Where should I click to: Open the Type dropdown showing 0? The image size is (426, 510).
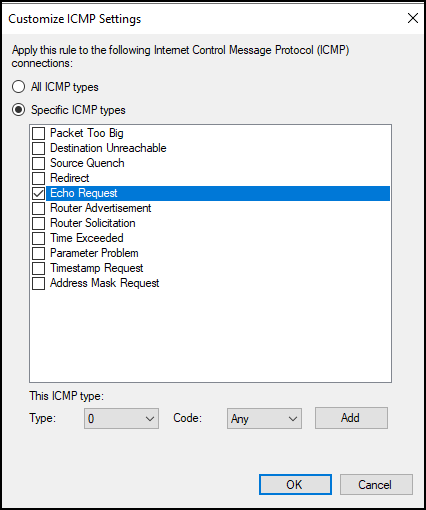point(121,418)
